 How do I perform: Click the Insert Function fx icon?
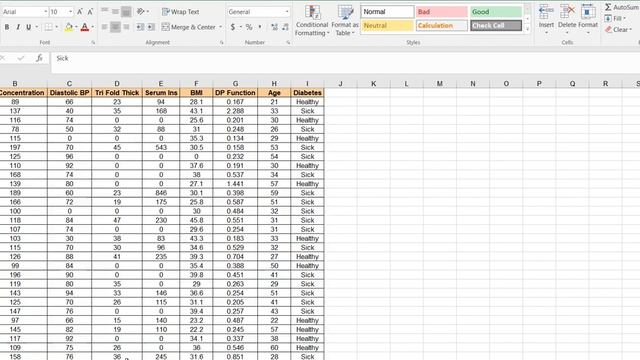click(x=39, y=58)
